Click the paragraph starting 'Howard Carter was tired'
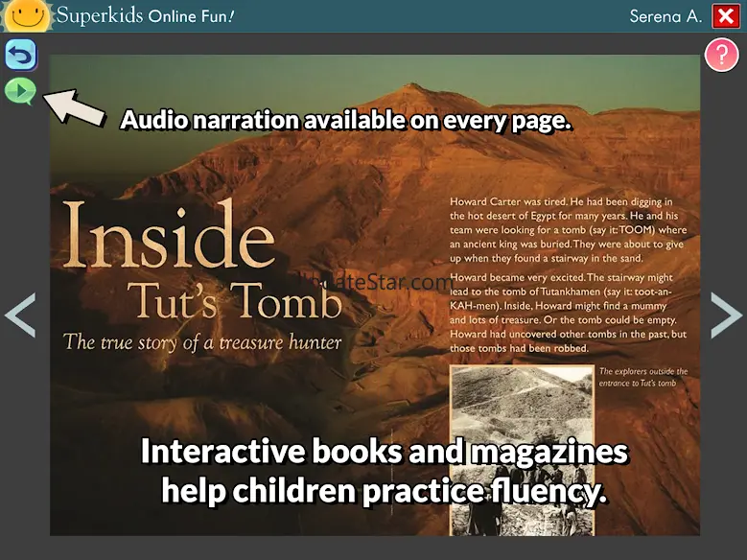 click(568, 230)
